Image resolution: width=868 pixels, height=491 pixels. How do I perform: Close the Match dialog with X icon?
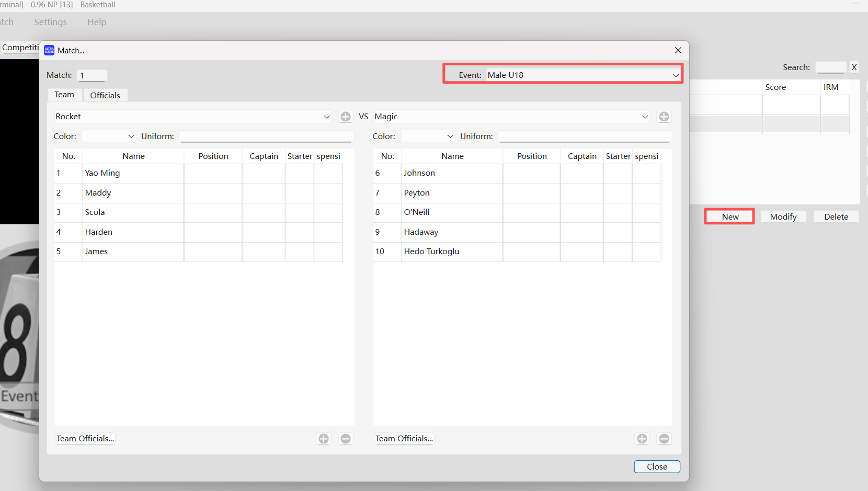pyautogui.click(x=678, y=50)
